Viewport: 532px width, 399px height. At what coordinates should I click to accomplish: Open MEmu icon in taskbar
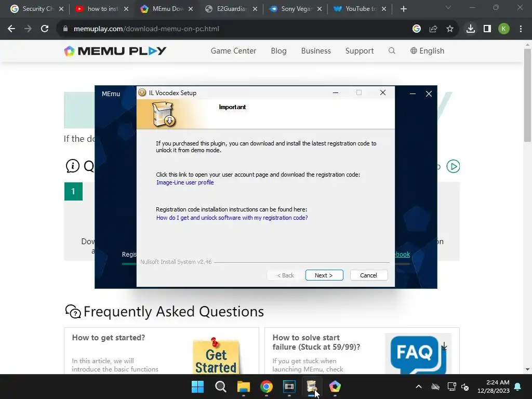point(335,387)
